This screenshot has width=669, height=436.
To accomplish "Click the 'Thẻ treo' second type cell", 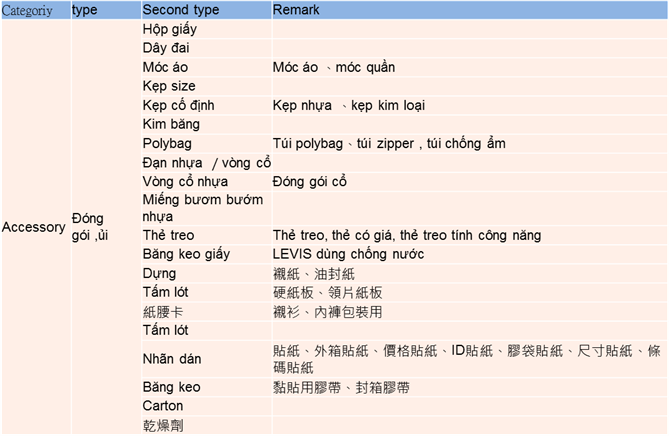I will point(168,235).
